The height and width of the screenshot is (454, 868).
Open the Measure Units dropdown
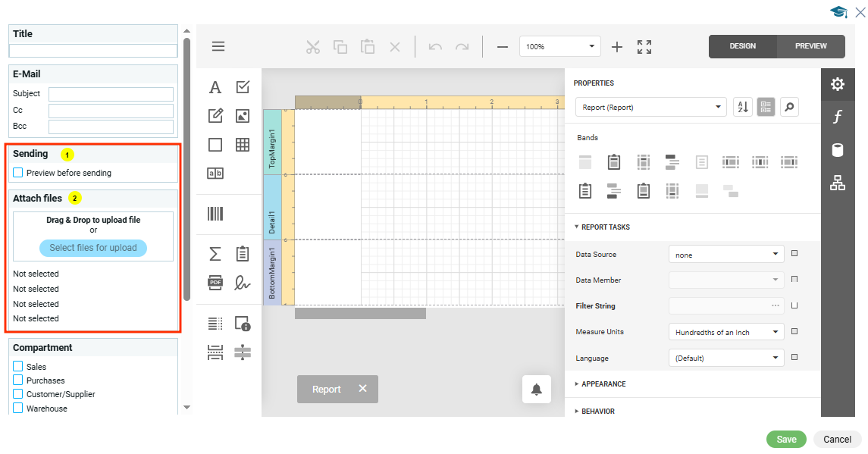pyautogui.click(x=727, y=332)
